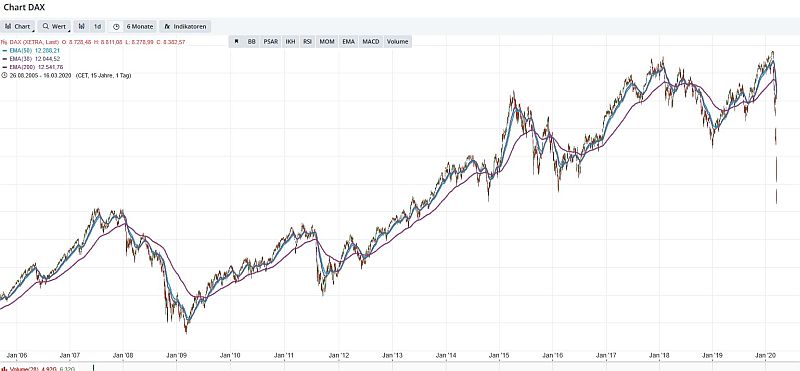Image resolution: width=800 pixels, height=371 pixels.
Task: Click the clock icon beside date range
Action: click(4, 76)
